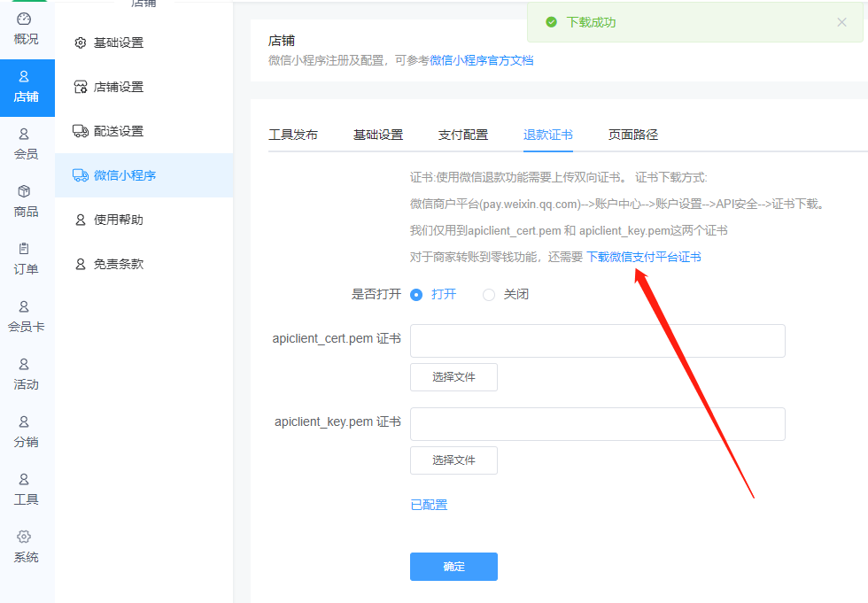
Task: Open the 商品 box icon
Action: point(24,191)
